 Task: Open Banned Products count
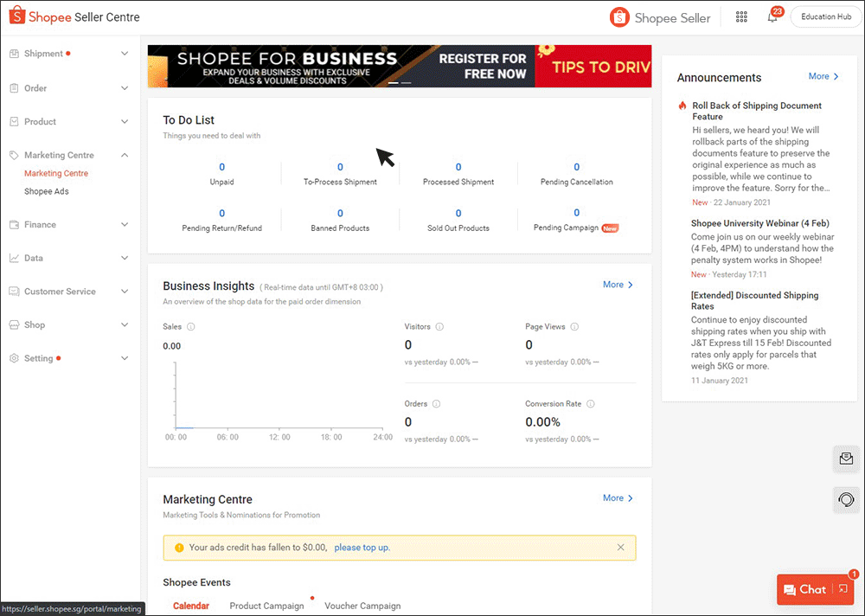coord(340,214)
